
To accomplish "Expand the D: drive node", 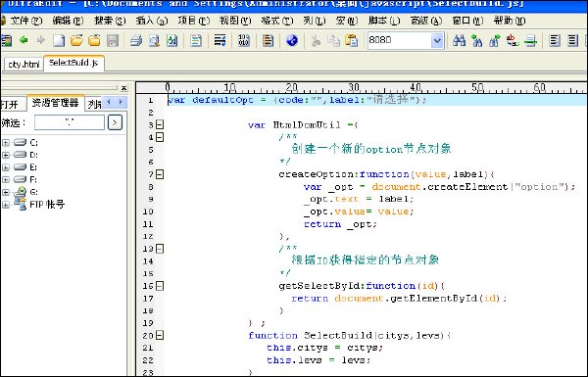I will click(x=6, y=155).
